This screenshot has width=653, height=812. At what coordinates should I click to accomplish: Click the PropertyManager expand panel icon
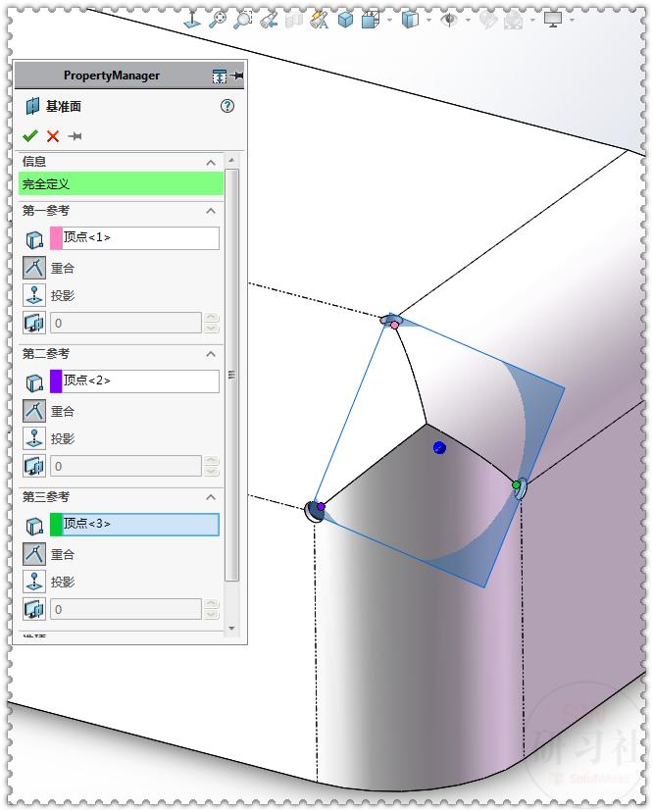point(220,76)
